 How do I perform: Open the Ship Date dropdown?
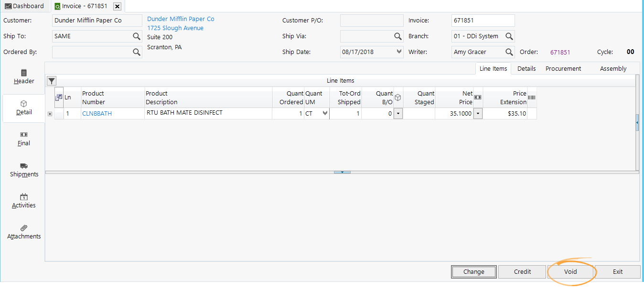(399, 52)
